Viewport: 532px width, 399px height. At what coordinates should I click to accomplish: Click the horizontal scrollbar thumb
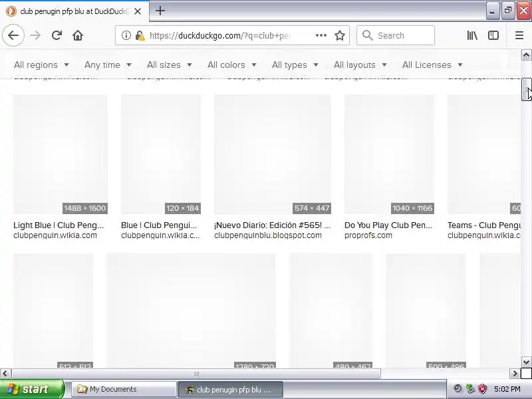[196, 374]
